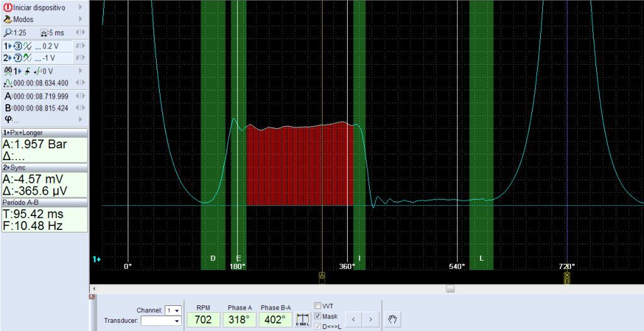Viewport: 644px width, 331px height.
Task: Select the hand pan tool
Action: coord(392,320)
